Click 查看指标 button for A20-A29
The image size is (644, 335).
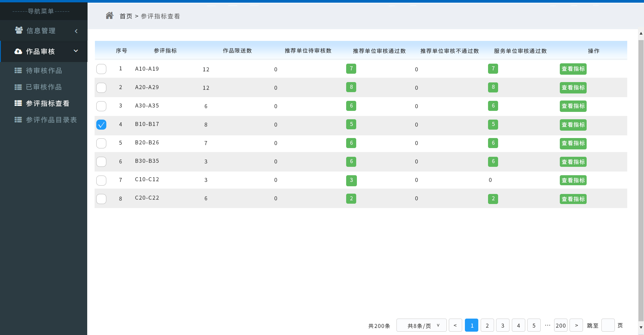(573, 88)
